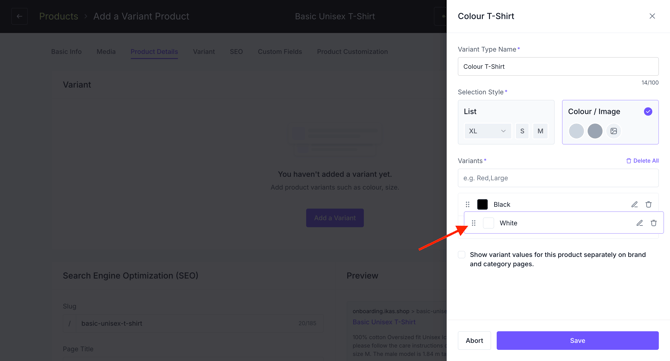
Task: Grab the drag handle of Black row
Action: [467, 205]
